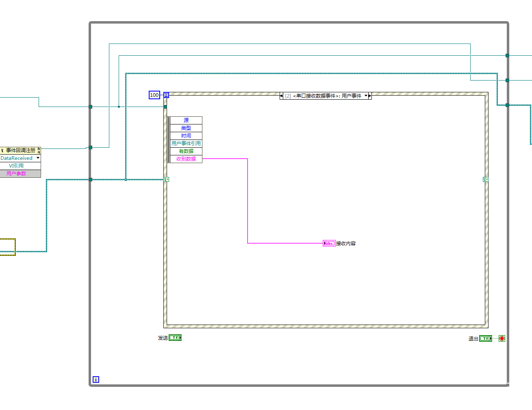The image size is (532, 410).
Task: Click the 发送 boolean TF terminal
Action: [175, 338]
